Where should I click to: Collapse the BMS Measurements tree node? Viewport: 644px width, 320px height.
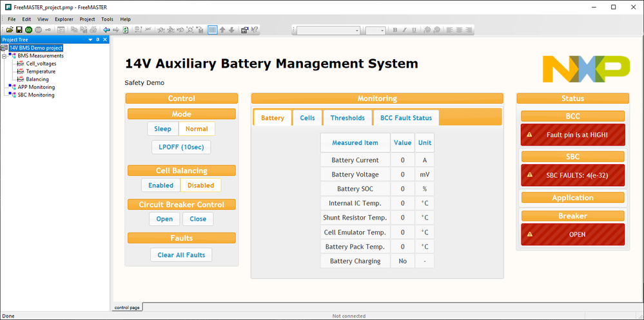4,56
